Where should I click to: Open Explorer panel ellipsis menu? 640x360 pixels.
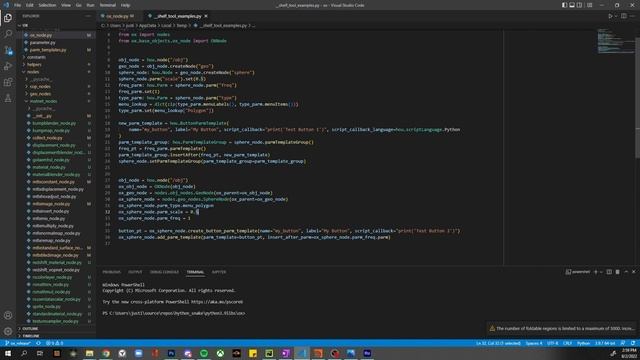click(88, 16)
